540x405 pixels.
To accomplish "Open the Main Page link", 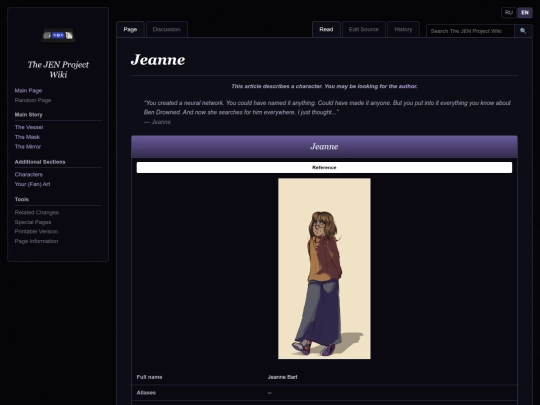I will (x=28, y=91).
